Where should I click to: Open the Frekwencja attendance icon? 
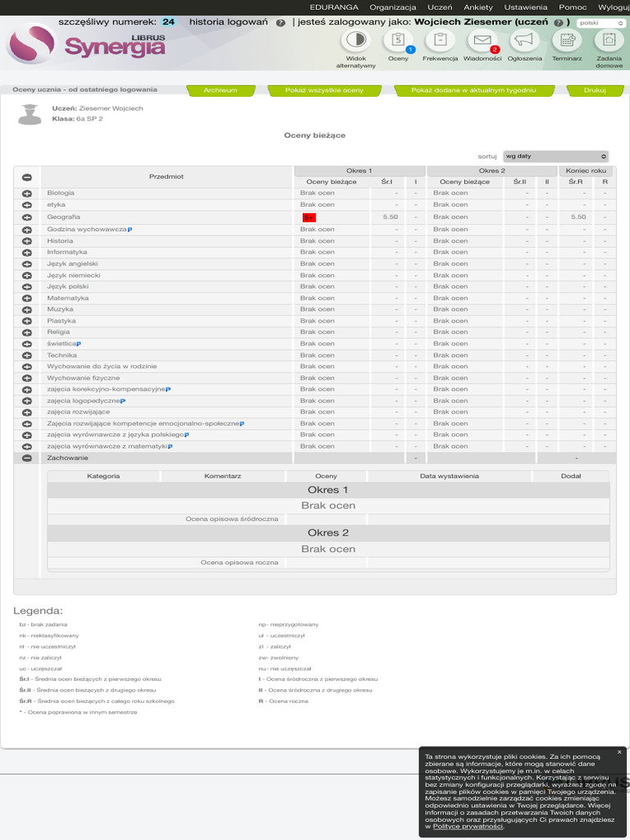[440, 42]
